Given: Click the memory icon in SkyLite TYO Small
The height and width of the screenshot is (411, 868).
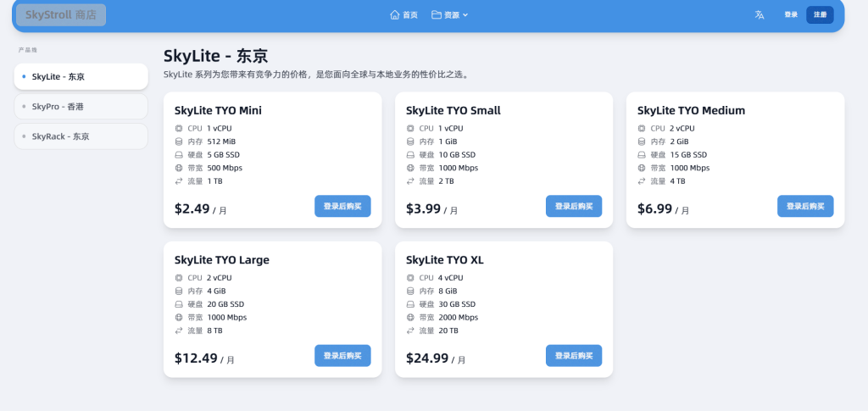Looking at the screenshot, I should pyautogui.click(x=410, y=142).
